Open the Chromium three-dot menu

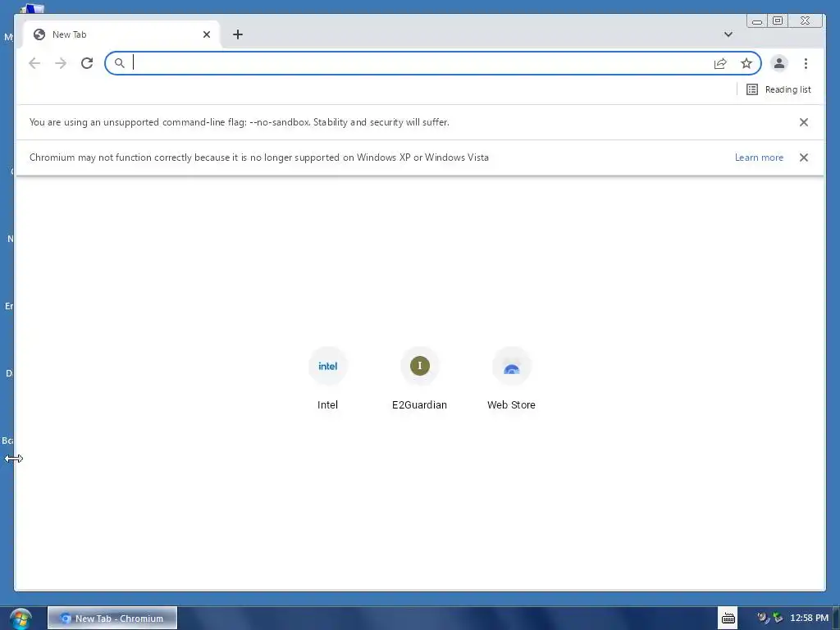(806, 63)
